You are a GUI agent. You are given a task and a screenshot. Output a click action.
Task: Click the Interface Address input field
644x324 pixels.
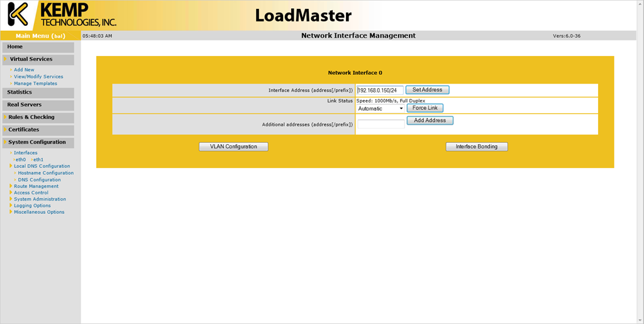[x=380, y=91]
